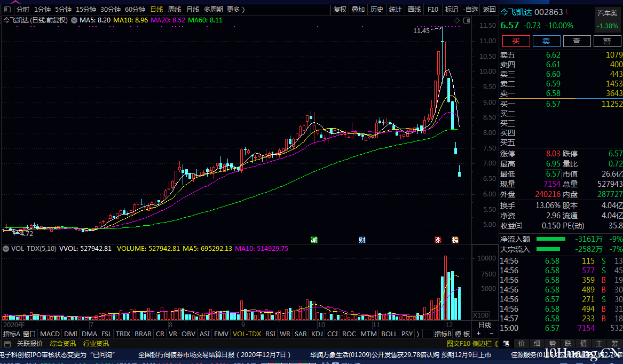The image size is (623, 364).
Task: Click the panel layout icon at top-left
Action: [x=7, y=10]
